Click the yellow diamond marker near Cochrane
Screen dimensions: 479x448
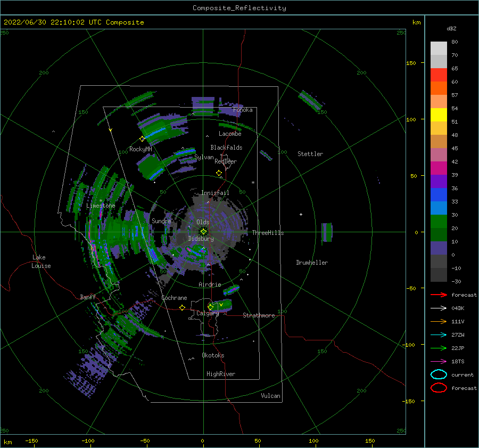coord(182,307)
